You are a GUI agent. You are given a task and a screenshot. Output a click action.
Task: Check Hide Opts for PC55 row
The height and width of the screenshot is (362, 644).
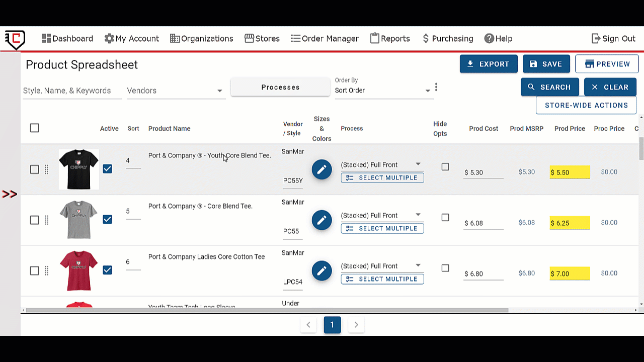445,218
